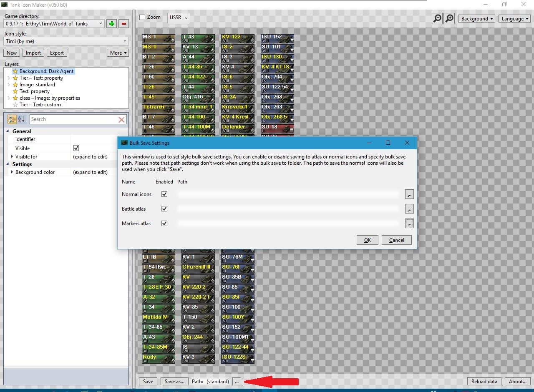Screen dimensions: 534x392
Task: Click the MS-1 tank icon at top
Action: point(159,38)
